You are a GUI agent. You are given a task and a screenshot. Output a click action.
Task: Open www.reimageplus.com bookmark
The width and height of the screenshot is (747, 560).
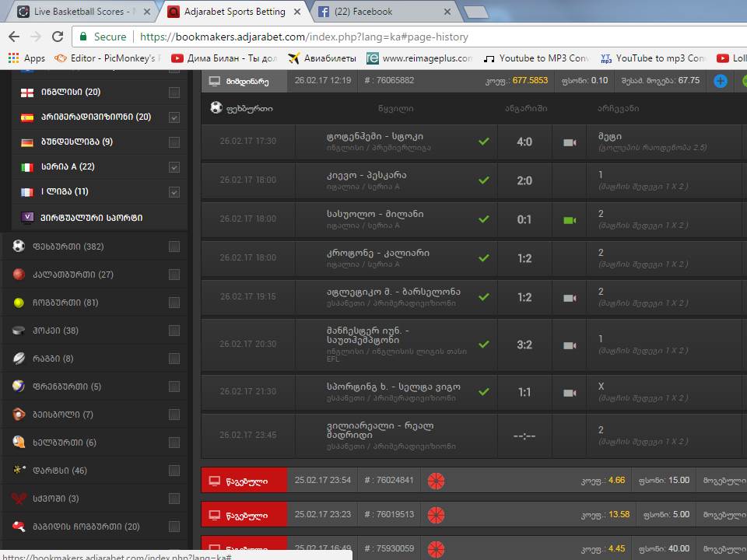tap(419, 58)
